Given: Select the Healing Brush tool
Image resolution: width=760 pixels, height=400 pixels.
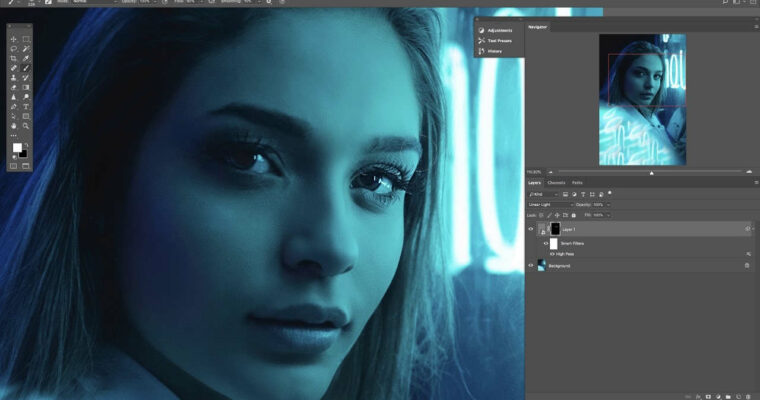Looking at the screenshot, I should 14,68.
